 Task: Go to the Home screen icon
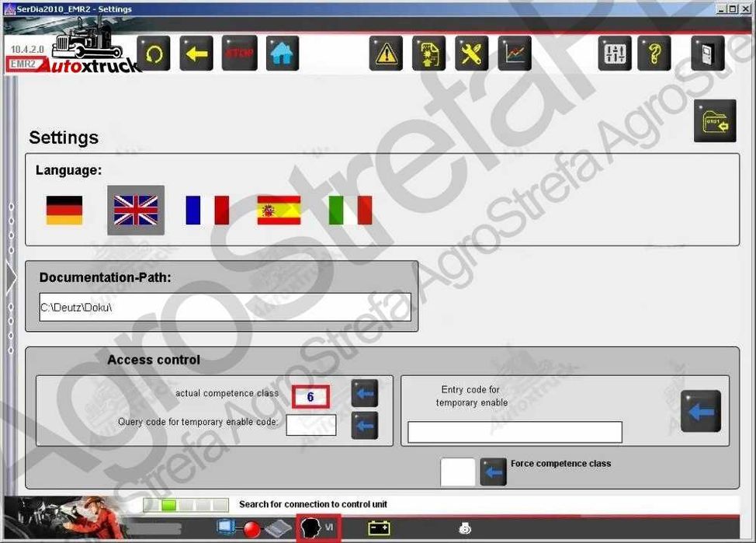pos(282,54)
